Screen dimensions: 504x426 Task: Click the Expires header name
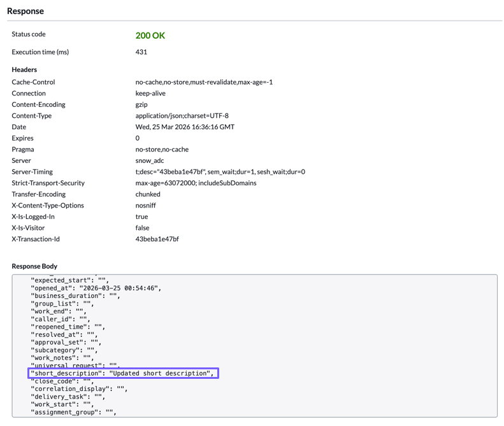(x=22, y=138)
